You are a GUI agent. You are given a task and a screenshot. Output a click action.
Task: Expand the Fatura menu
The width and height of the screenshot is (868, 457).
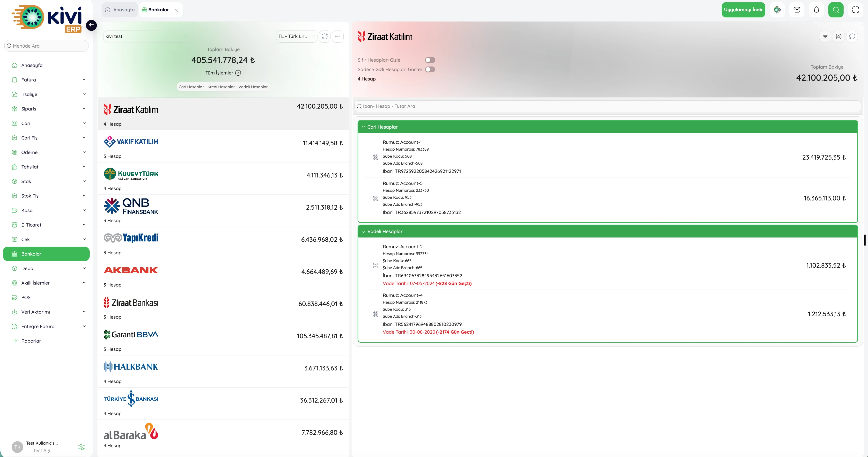pos(46,80)
